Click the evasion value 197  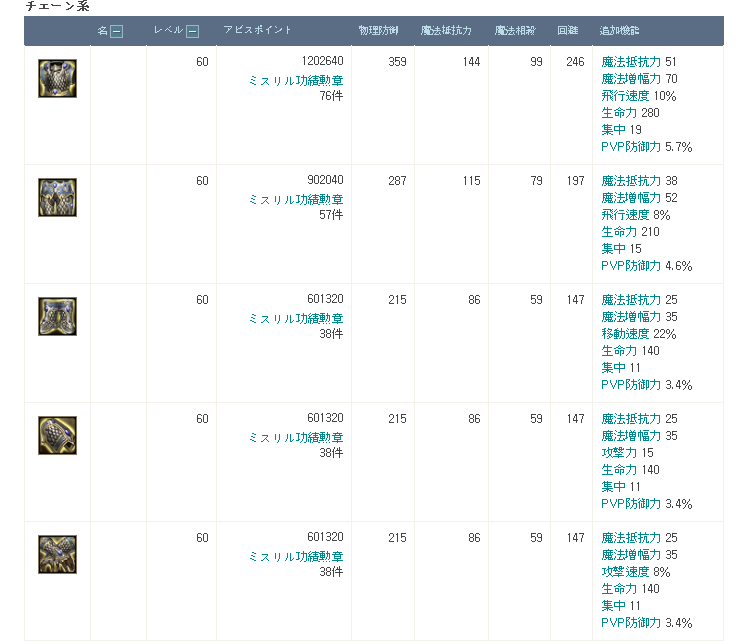[575, 181]
